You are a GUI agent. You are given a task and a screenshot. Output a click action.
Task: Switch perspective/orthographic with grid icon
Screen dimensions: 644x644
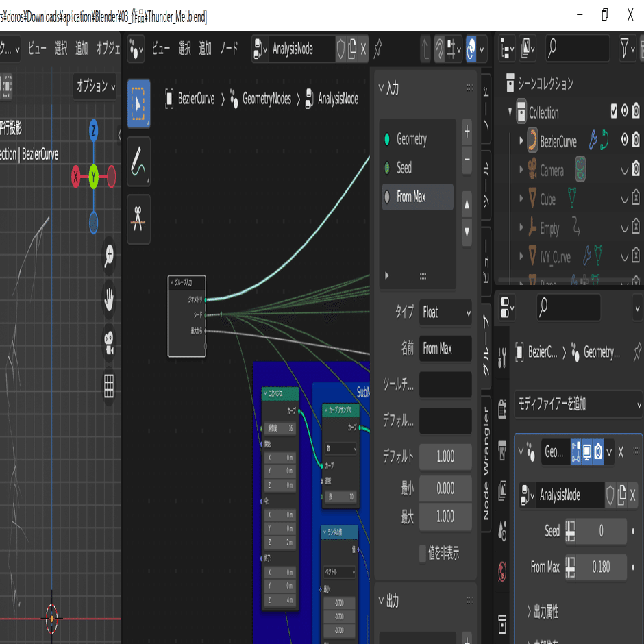tap(109, 386)
